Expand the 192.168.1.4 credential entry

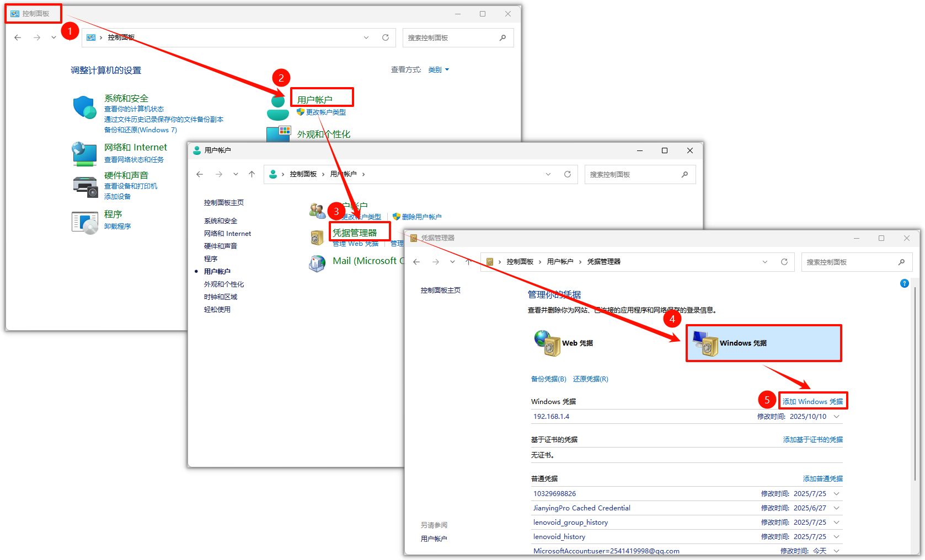coord(837,417)
